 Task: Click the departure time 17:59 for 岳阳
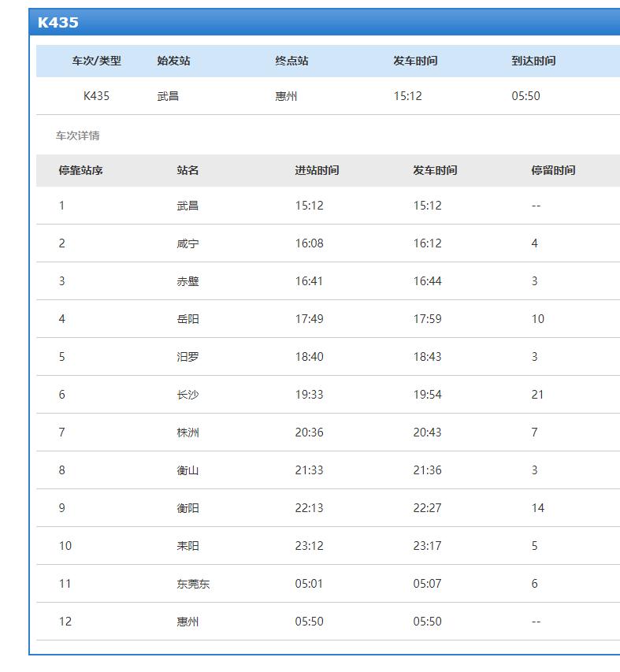(x=427, y=319)
